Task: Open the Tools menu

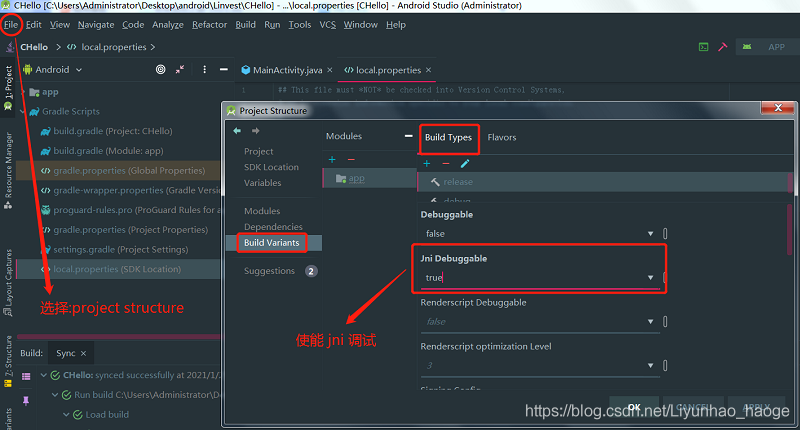Action: [299, 24]
